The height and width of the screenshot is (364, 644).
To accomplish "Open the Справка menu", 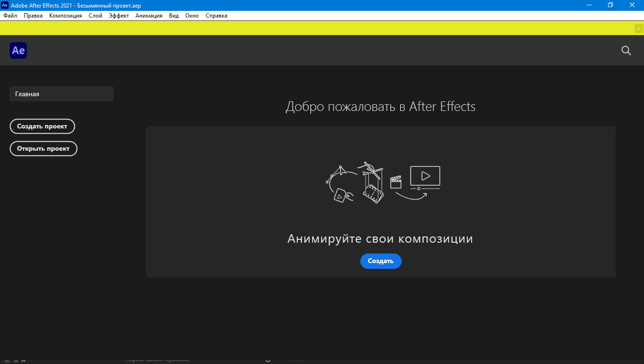I will [x=216, y=16].
